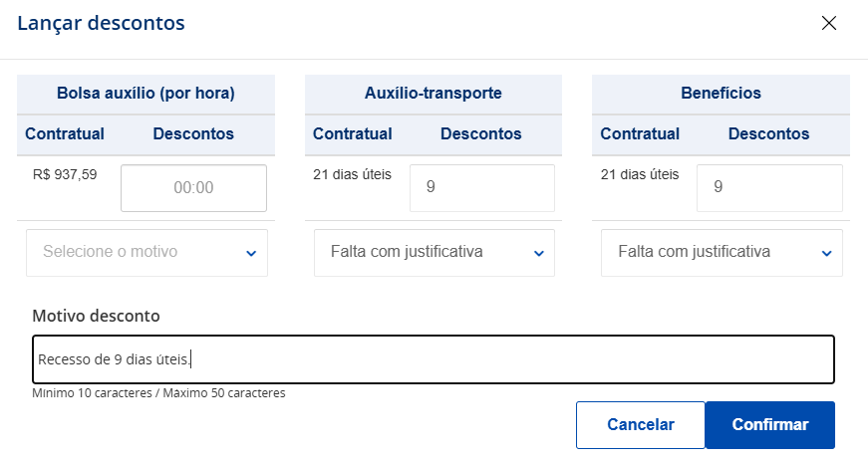
Task: Click the Bolsa auxílio (por hora) header
Action: click(145, 94)
